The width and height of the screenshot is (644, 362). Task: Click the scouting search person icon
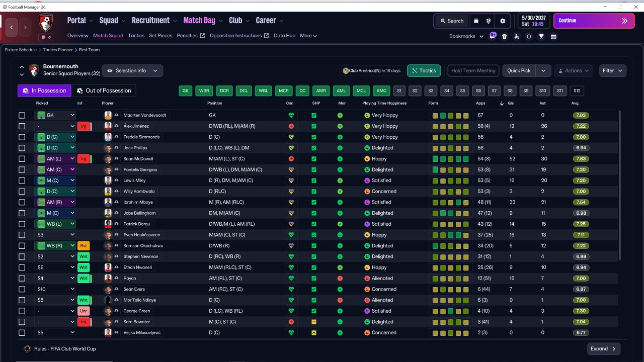coord(517,36)
